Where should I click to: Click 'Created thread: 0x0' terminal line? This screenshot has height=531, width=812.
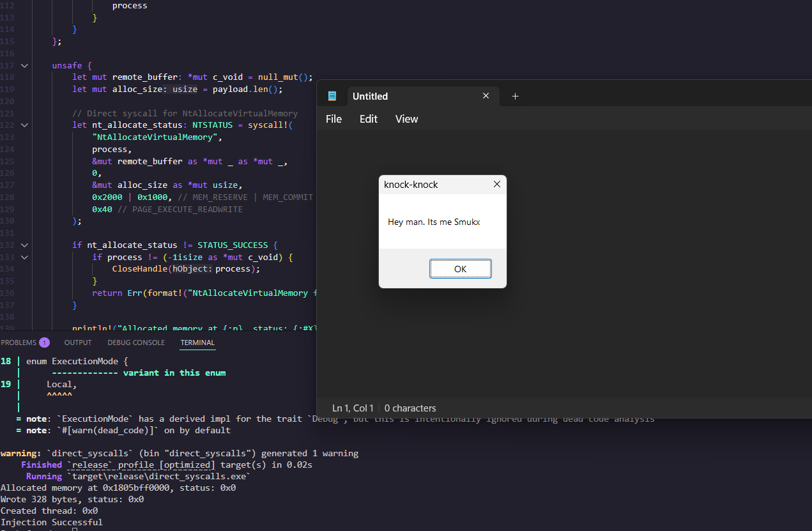[49, 511]
